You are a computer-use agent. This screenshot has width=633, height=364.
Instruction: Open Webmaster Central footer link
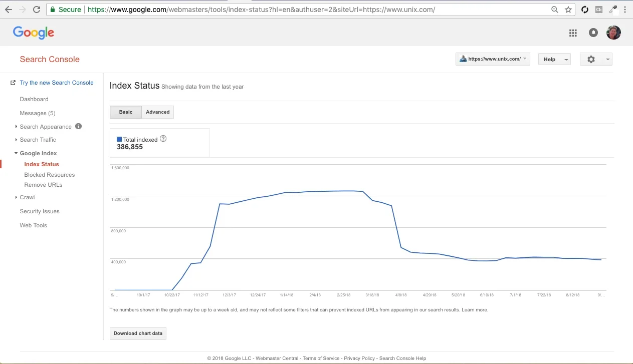277,358
